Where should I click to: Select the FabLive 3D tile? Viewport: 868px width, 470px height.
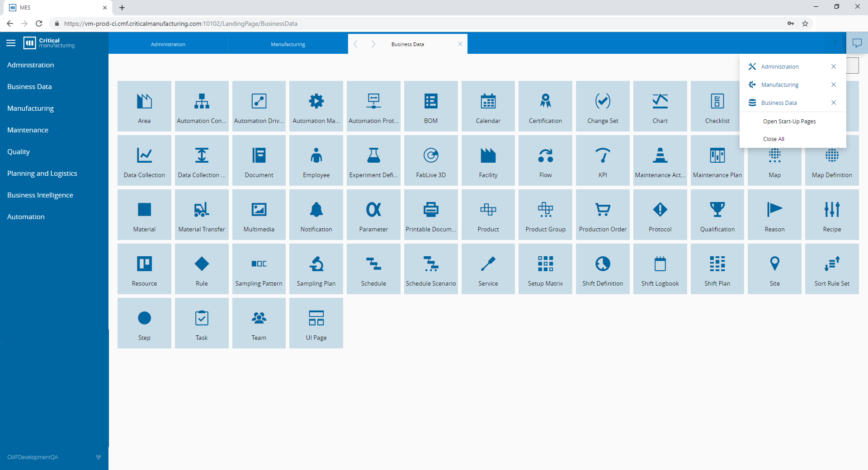coord(430,160)
